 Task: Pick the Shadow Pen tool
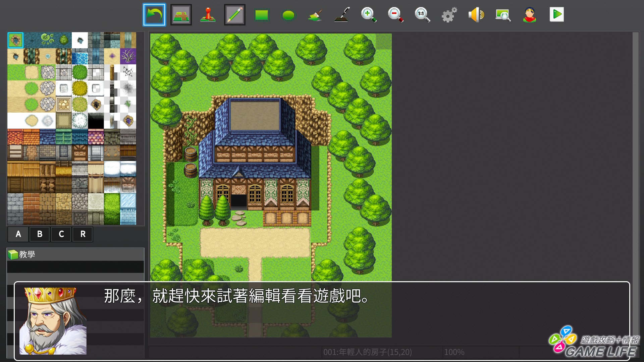pos(342,15)
